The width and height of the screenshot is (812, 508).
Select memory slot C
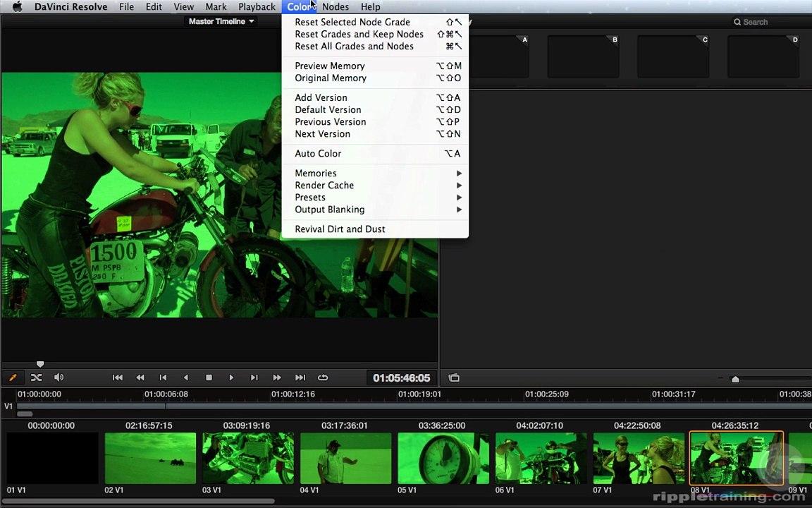[673, 56]
